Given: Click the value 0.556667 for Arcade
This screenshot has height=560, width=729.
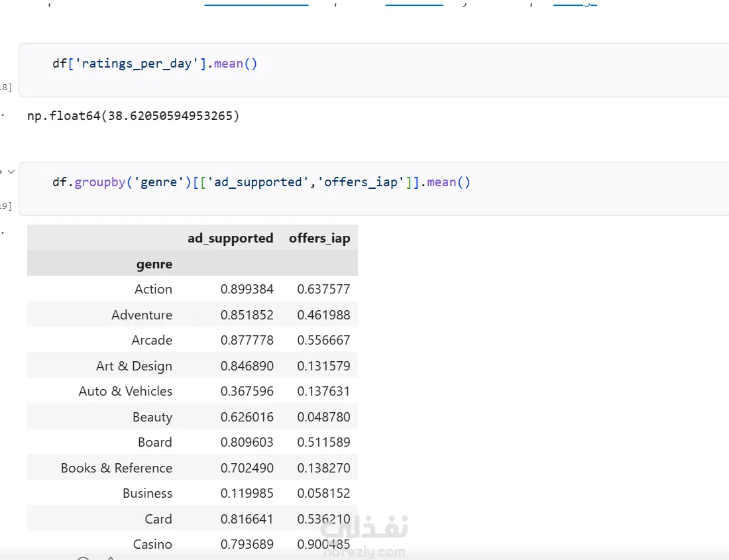Looking at the screenshot, I should click(323, 340).
